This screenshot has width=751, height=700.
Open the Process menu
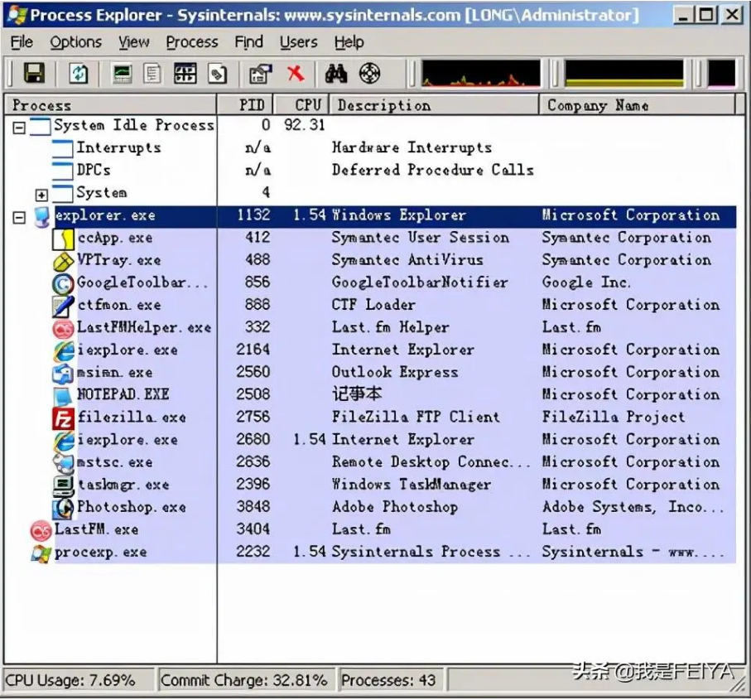[x=191, y=42]
